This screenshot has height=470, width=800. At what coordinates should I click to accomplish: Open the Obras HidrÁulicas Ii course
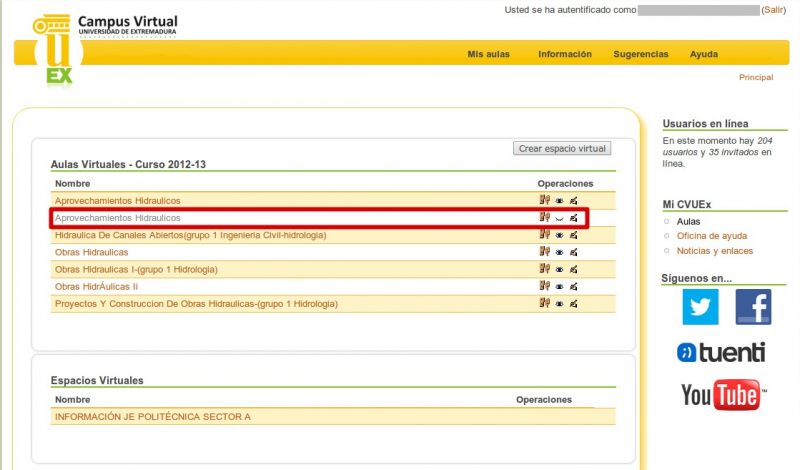tap(96, 287)
